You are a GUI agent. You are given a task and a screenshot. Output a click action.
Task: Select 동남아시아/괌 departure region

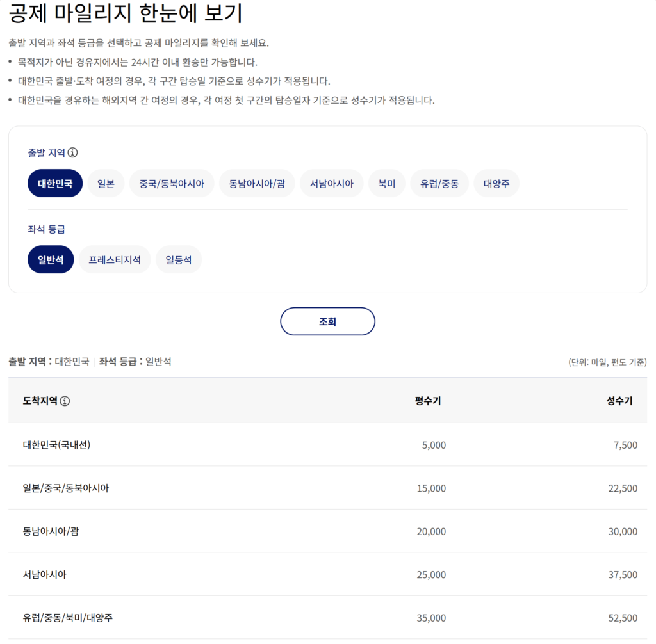(257, 183)
